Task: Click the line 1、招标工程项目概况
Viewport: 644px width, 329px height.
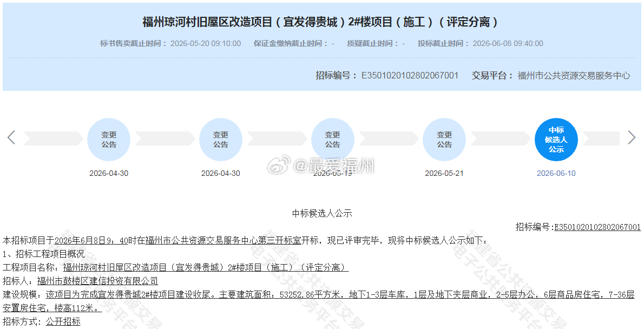Action: click(x=43, y=254)
